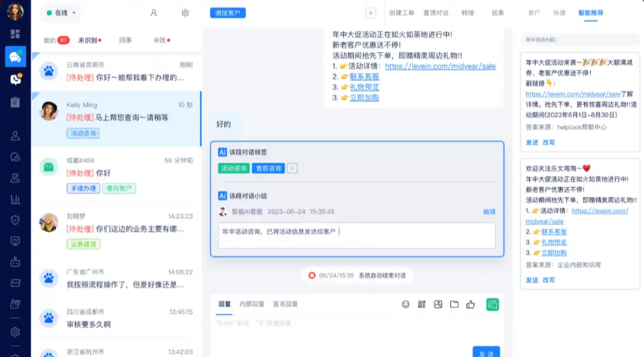Image resolution: width=644 pixels, height=357 pixels.
Task: Click the person icon in top bar
Action: 154,13
